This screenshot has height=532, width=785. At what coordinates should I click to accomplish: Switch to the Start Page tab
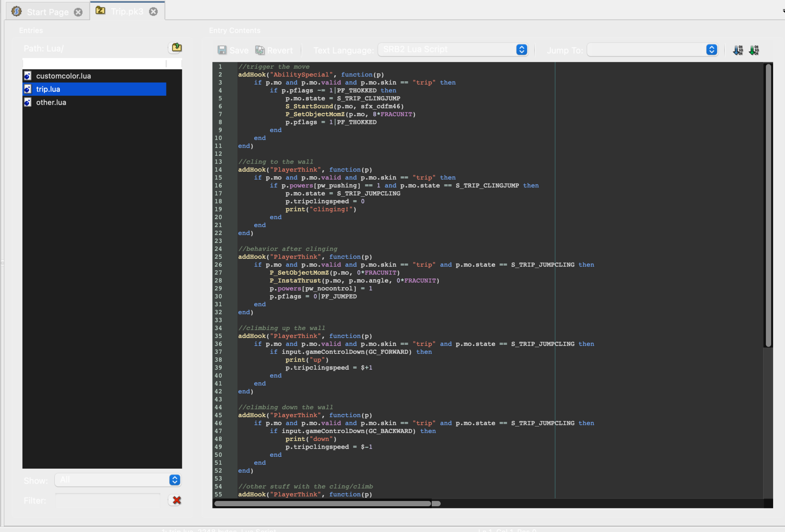point(47,12)
